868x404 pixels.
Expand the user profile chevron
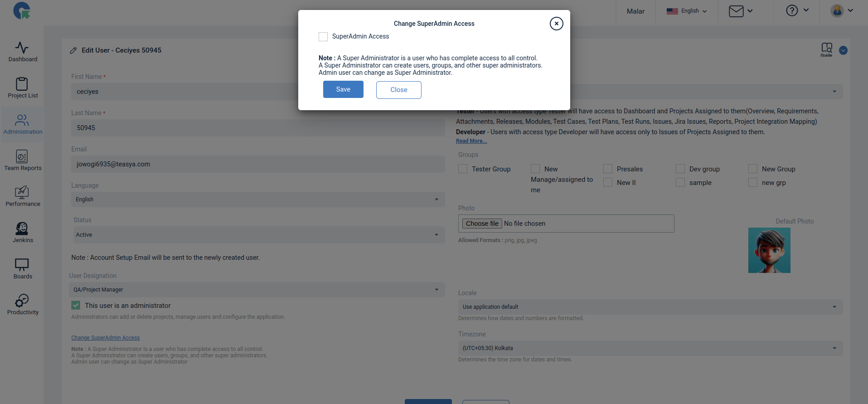850,10
